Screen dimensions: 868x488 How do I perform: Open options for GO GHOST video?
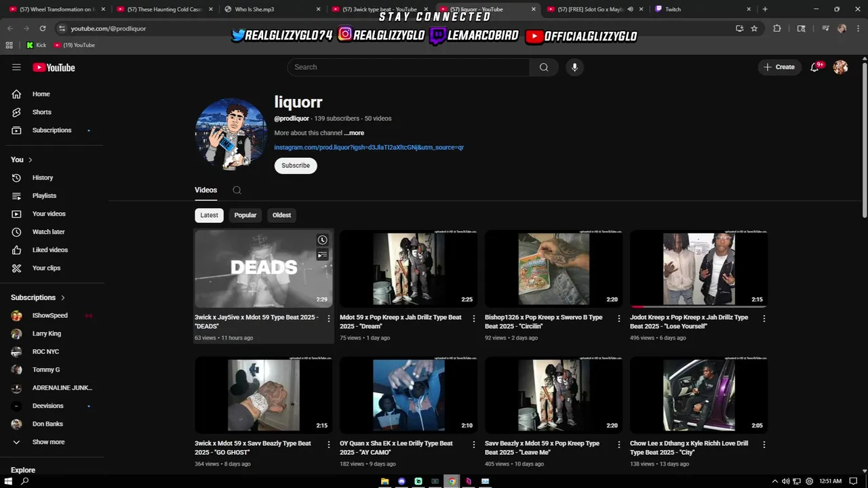(329, 445)
